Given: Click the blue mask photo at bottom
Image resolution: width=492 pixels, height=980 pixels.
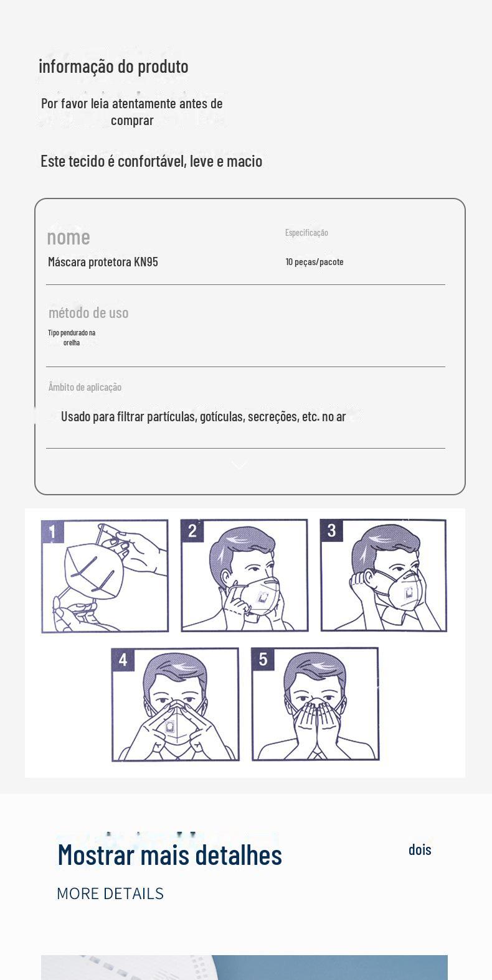Looking at the screenshot, I should point(244,968).
